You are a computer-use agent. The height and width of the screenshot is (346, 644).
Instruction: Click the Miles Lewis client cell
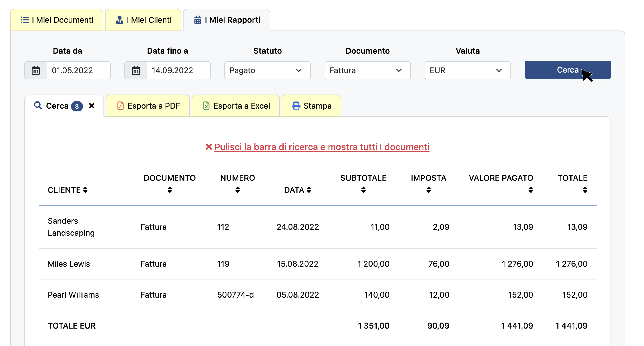point(69,264)
